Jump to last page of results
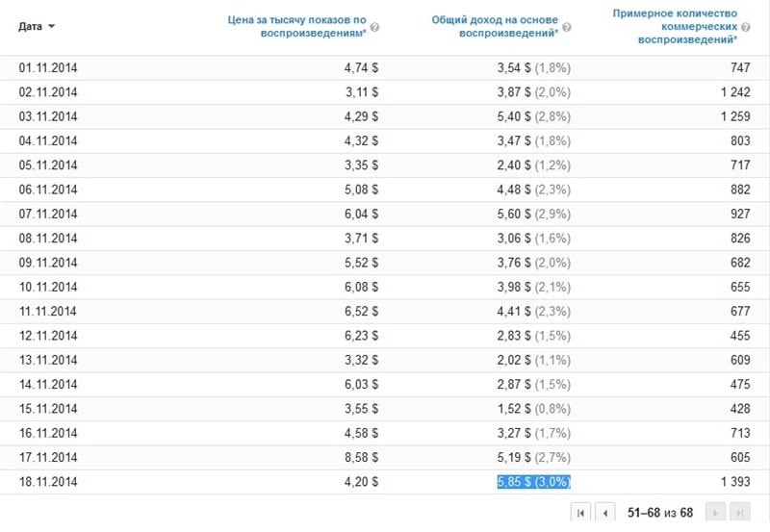Viewport: 770px width, 532px height. click(x=739, y=513)
